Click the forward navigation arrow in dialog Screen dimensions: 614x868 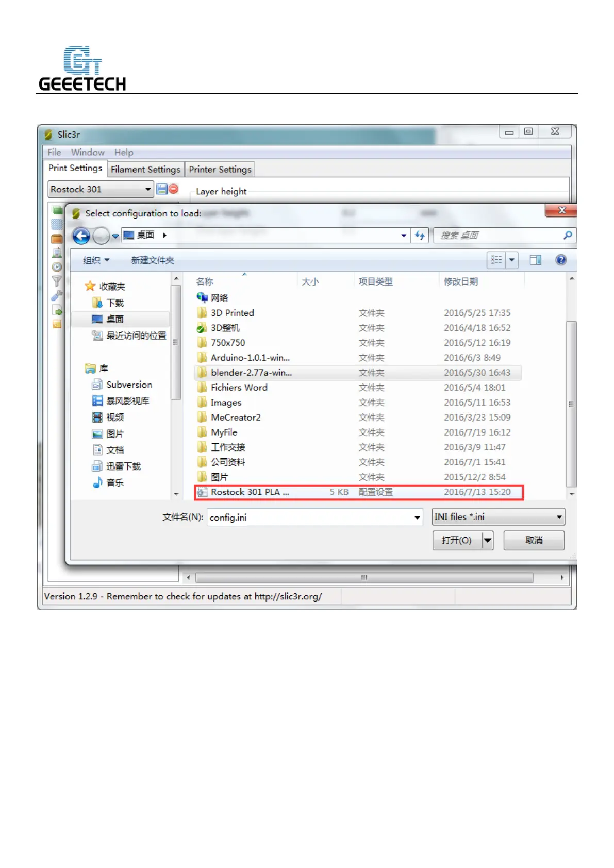(101, 236)
